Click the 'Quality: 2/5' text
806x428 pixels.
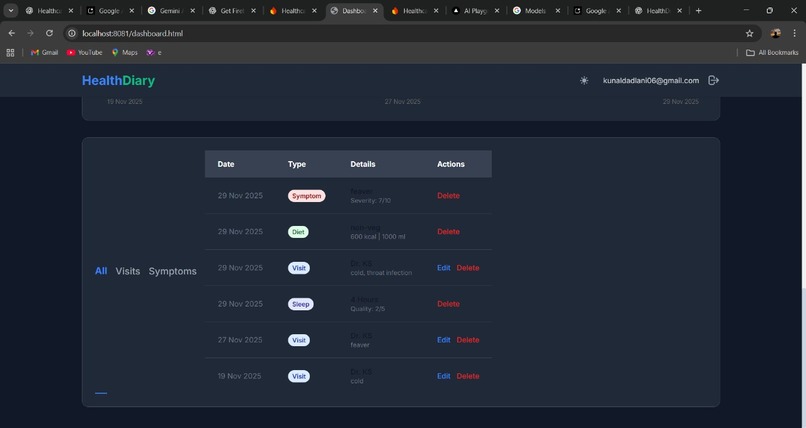(368, 309)
